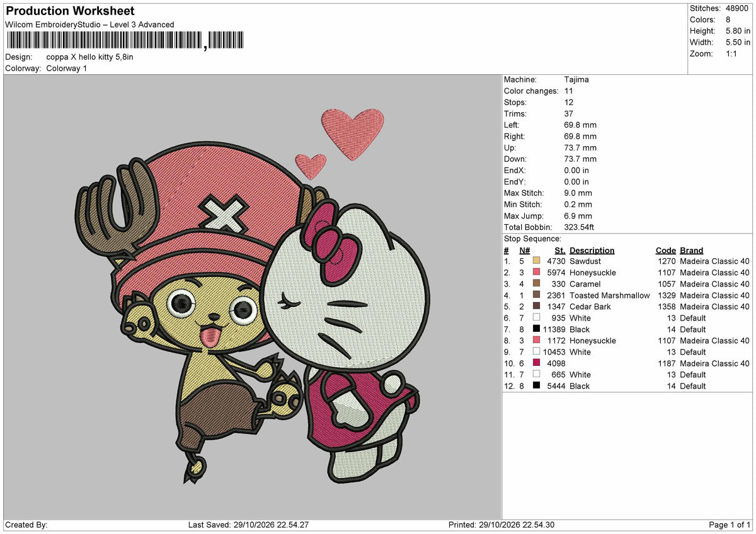Select the 'Cedar Bark' description
This screenshot has height=534, width=756.
[590, 306]
